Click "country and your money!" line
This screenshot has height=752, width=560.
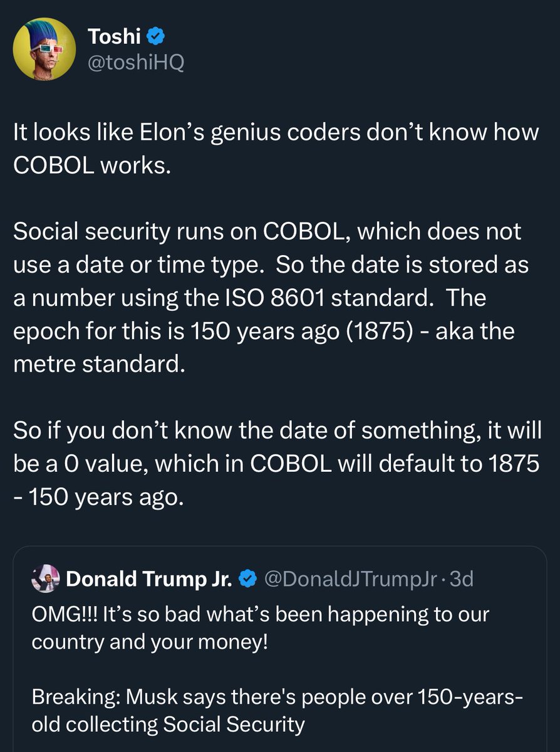tap(150, 642)
